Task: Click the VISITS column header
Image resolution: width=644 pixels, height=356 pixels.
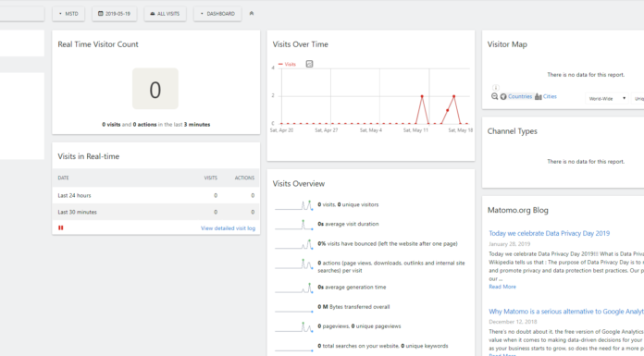Action: pos(211,178)
